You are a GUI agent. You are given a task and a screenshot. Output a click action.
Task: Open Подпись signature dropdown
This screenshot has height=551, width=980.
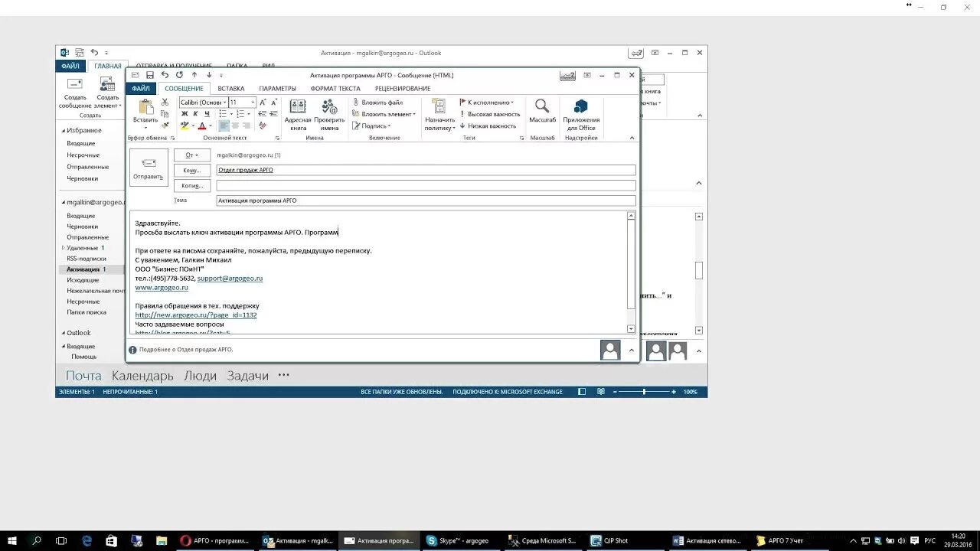371,126
